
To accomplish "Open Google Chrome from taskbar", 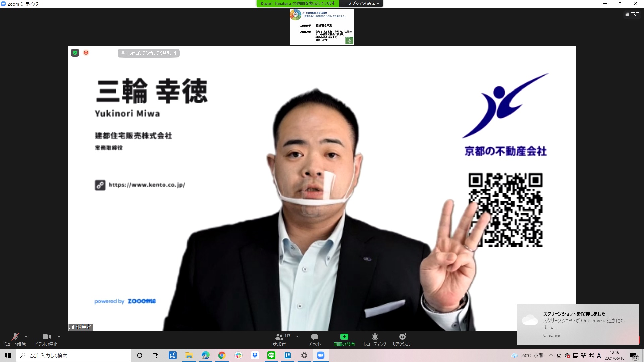I will click(222, 355).
